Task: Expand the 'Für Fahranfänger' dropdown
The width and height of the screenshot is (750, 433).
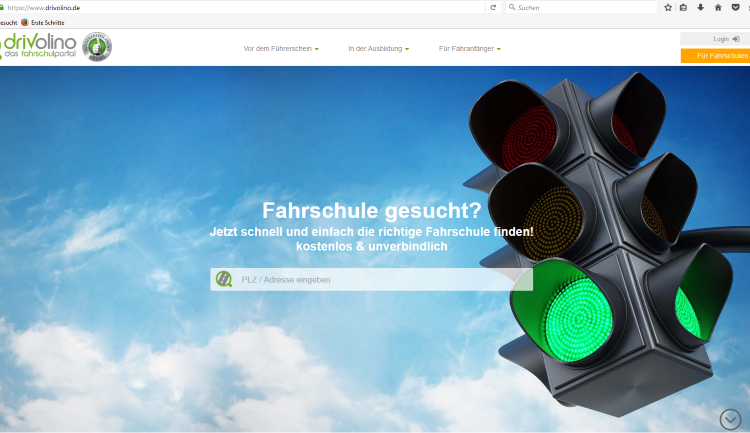Action: [469, 48]
